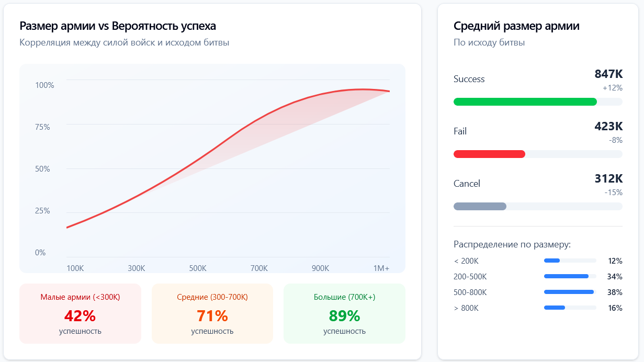Select the '200-500K' distribution bar
644x362 pixels.
[566, 276]
